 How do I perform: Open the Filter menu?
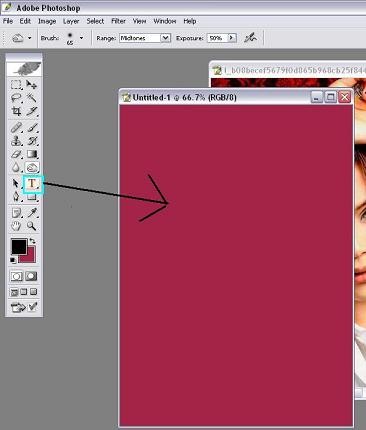(x=118, y=21)
